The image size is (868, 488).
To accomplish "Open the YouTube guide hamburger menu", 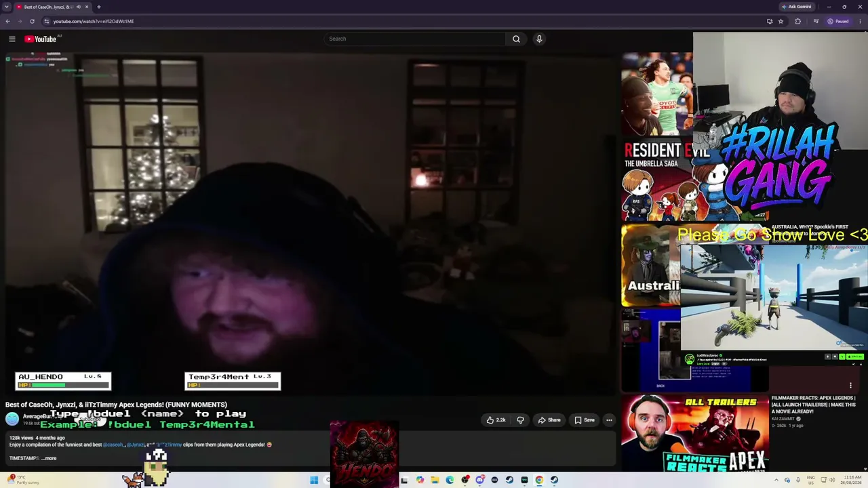I will [x=12, y=39].
